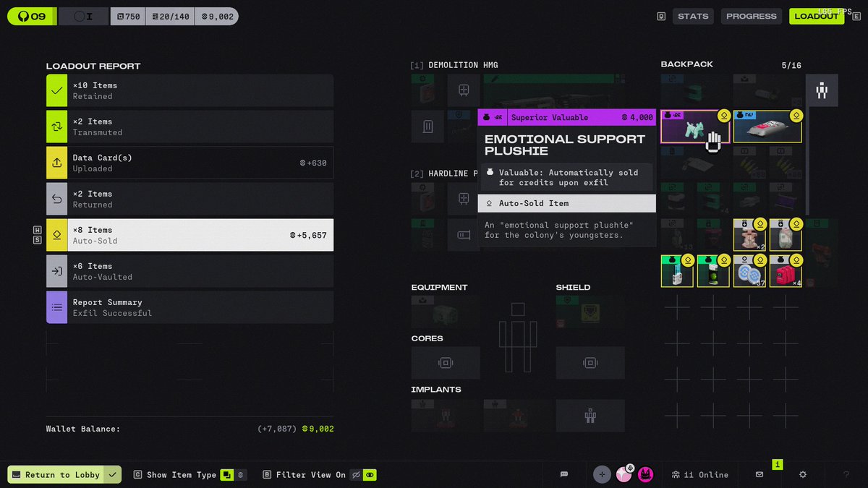Click the Hardline weapon top attachment slot
The image size is (868, 488).
(464, 199)
